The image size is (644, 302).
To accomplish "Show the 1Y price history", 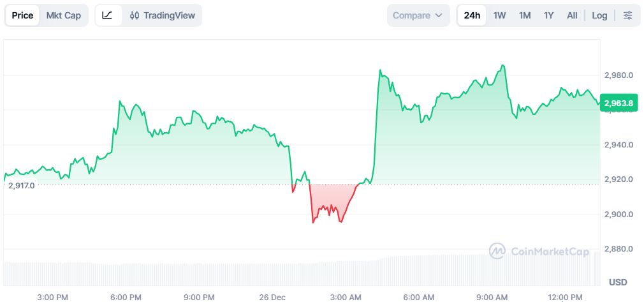I will 548,15.
